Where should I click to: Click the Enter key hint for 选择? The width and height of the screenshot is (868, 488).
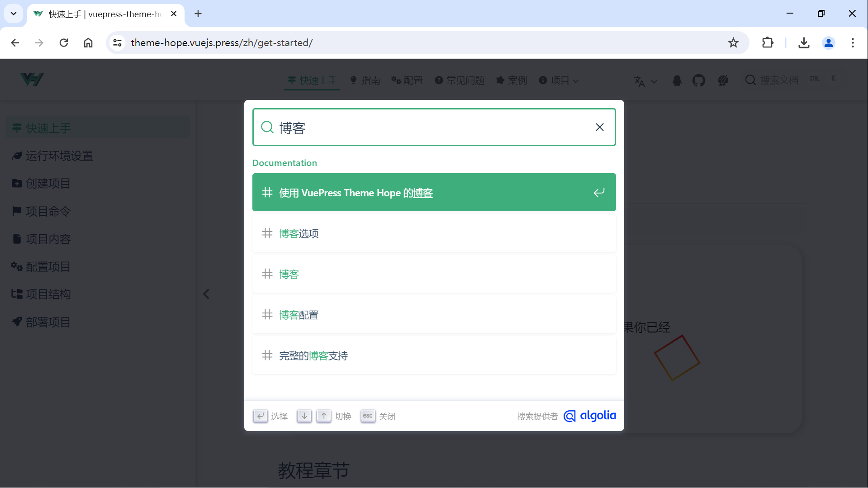[260, 416]
